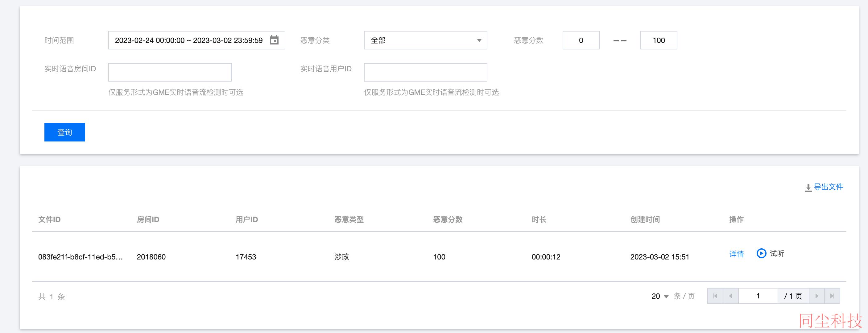Click the 实时语音房间ID label
Image resolution: width=868 pixels, height=333 pixels.
coord(70,69)
